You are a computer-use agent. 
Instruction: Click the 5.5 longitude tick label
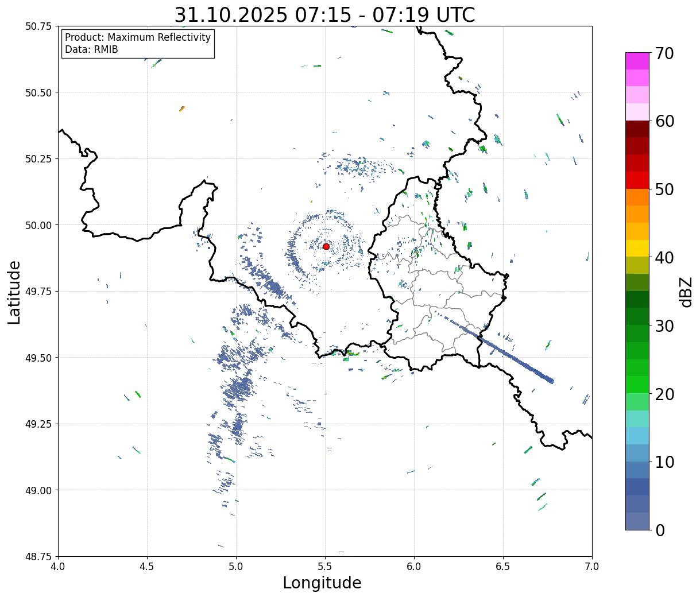coord(325,567)
